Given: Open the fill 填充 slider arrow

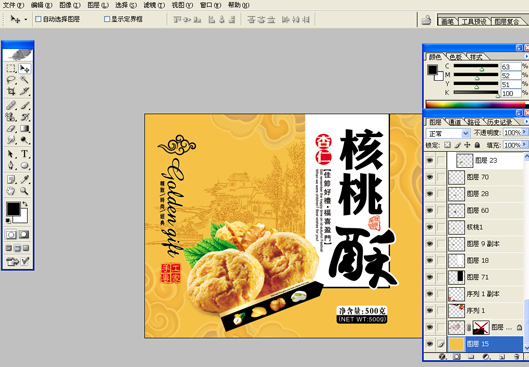Looking at the screenshot, I should pos(525,145).
